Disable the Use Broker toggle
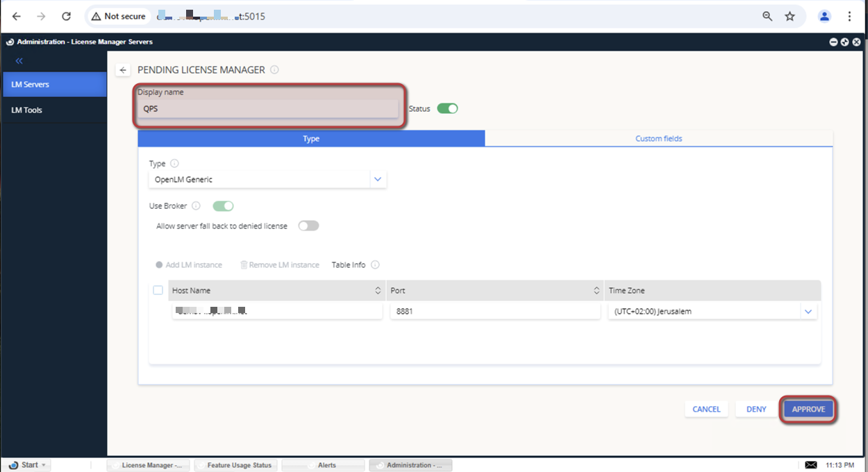868x472 pixels. (223, 206)
